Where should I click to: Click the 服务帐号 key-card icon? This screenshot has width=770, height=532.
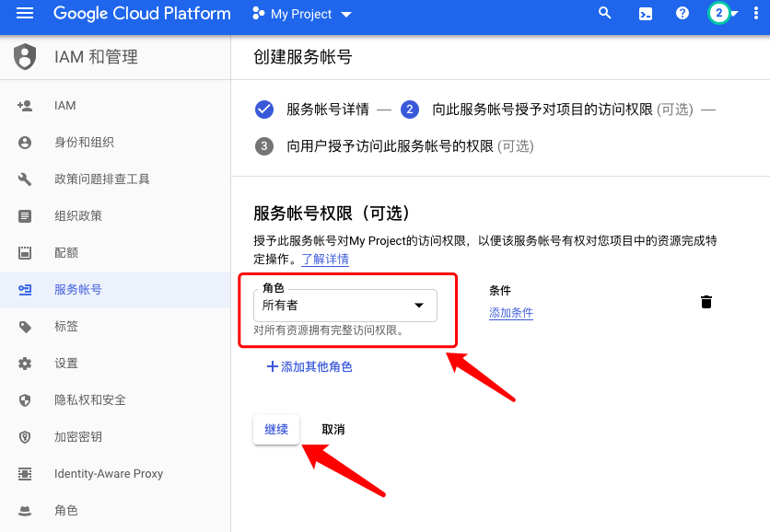coord(25,290)
